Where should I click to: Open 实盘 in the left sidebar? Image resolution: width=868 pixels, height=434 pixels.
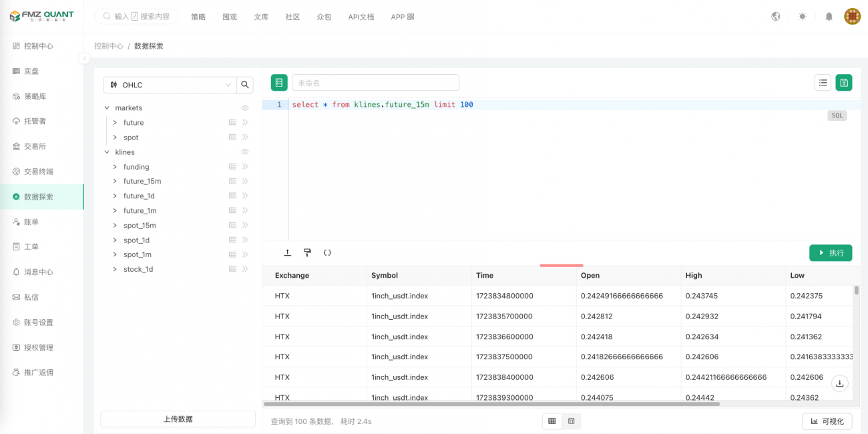[x=31, y=71]
